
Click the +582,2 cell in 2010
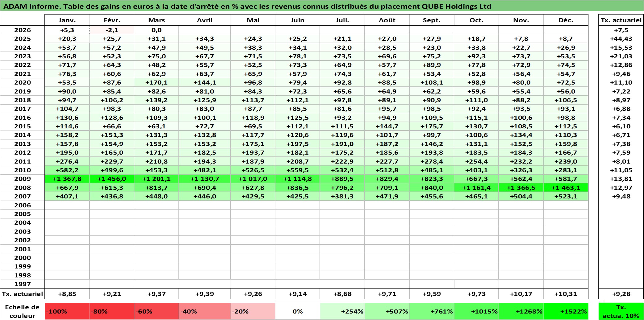pyautogui.click(x=67, y=170)
